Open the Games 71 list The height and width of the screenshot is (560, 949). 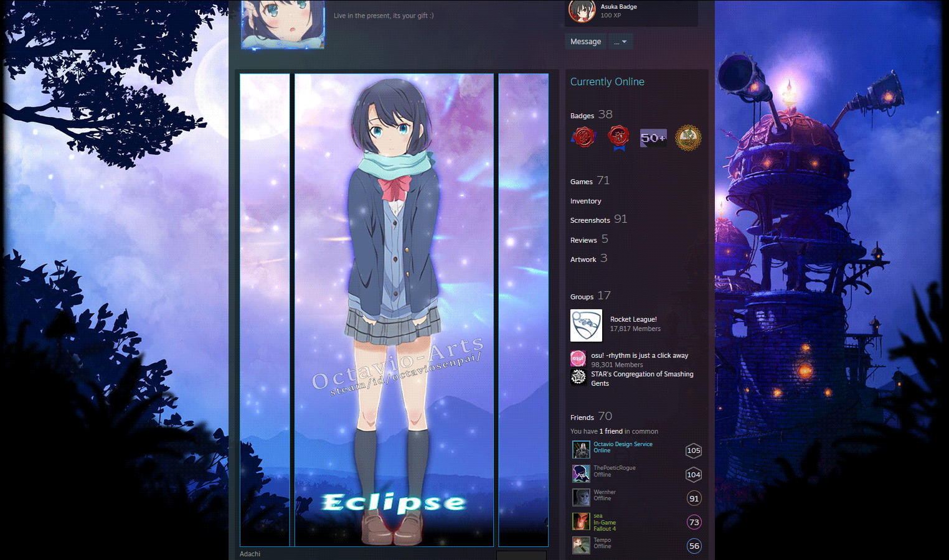point(590,180)
